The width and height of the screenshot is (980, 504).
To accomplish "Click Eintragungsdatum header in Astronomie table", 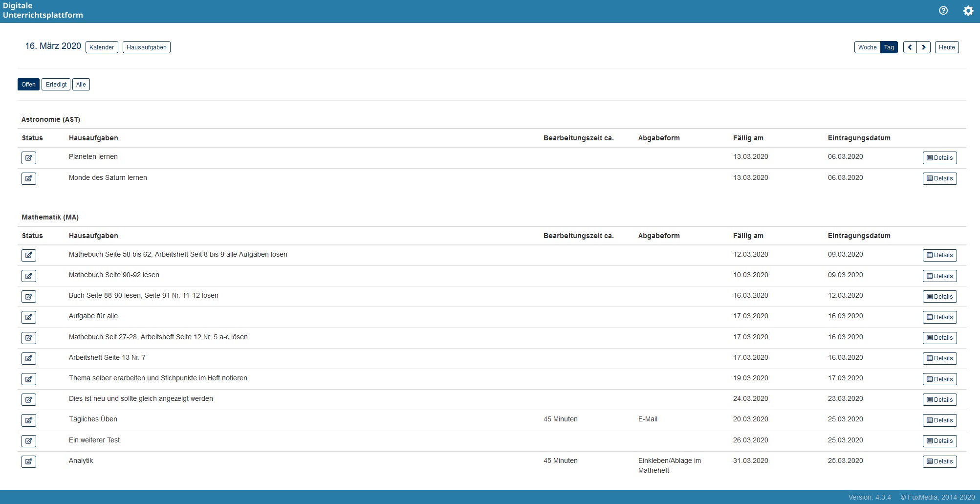I will tap(859, 138).
